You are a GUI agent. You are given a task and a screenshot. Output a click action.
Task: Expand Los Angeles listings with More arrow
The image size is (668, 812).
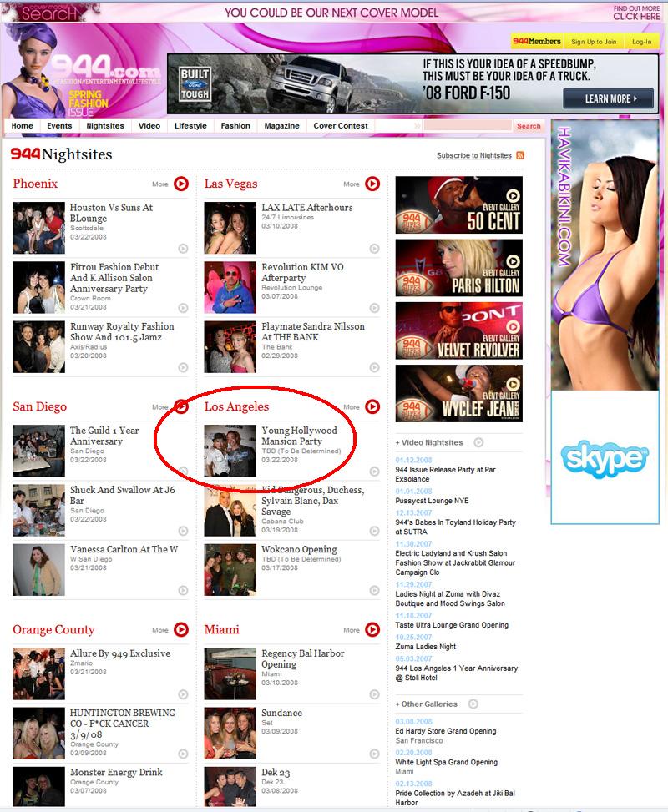[x=372, y=407]
